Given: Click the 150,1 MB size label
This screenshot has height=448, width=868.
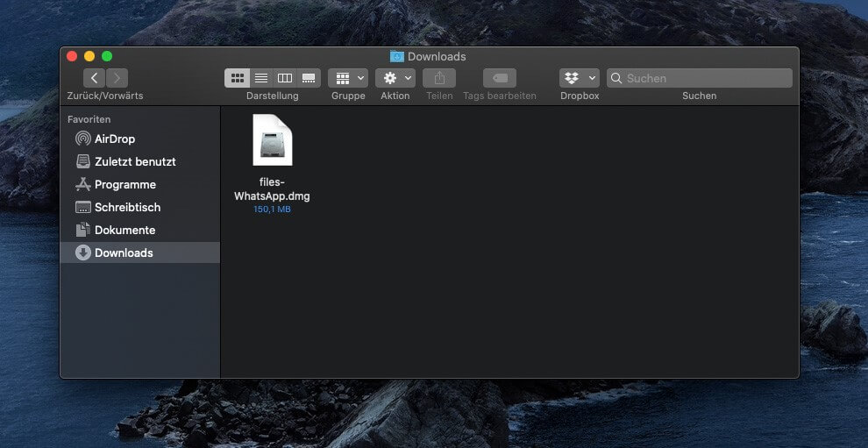Looking at the screenshot, I should (x=272, y=210).
